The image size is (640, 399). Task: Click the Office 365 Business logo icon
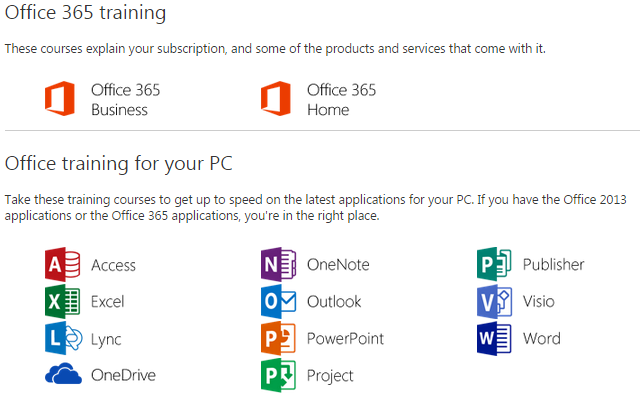(60, 98)
